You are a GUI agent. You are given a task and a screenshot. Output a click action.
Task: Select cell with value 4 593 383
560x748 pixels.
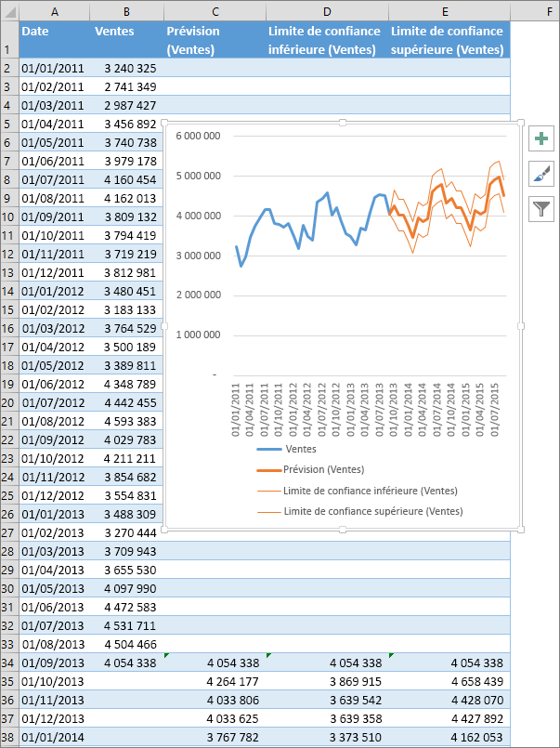coord(126,421)
